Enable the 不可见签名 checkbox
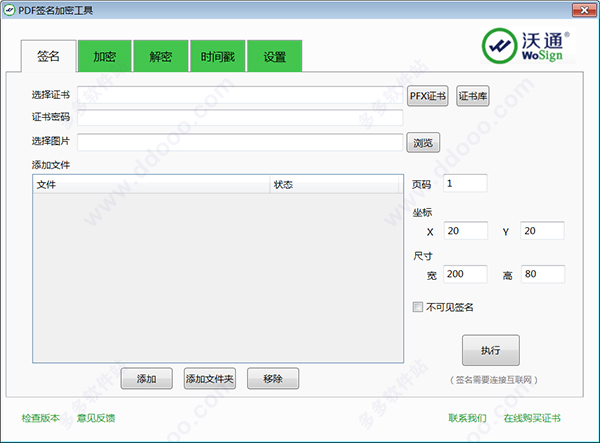The height and width of the screenshot is (443, 600). point(418,307)
